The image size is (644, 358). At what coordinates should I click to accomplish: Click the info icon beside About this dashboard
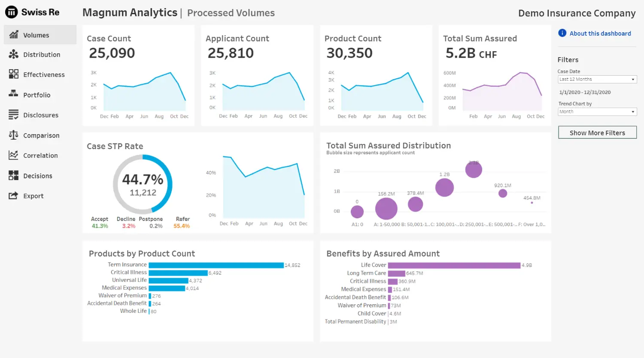click(x=562, y=33)
